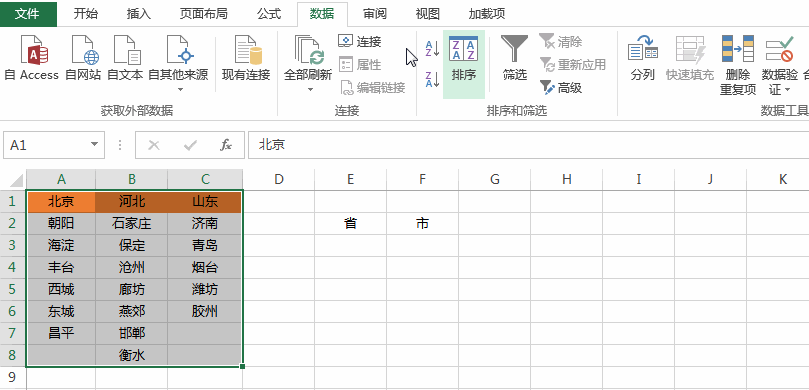The image size is (809, 390).
Task: Open existing connections (现有连接)
Action: pos(246,58)
